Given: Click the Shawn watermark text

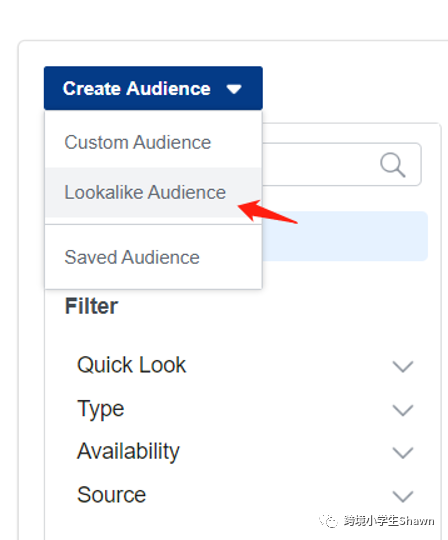Looking at the screenshot, I should coord(417,521).
